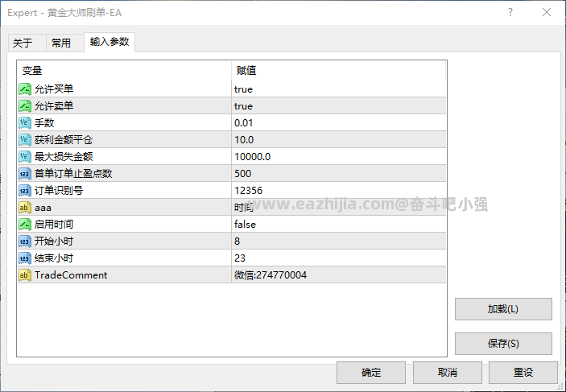Select the 0.01 value for 手数
566x392 pixels.
244,123
